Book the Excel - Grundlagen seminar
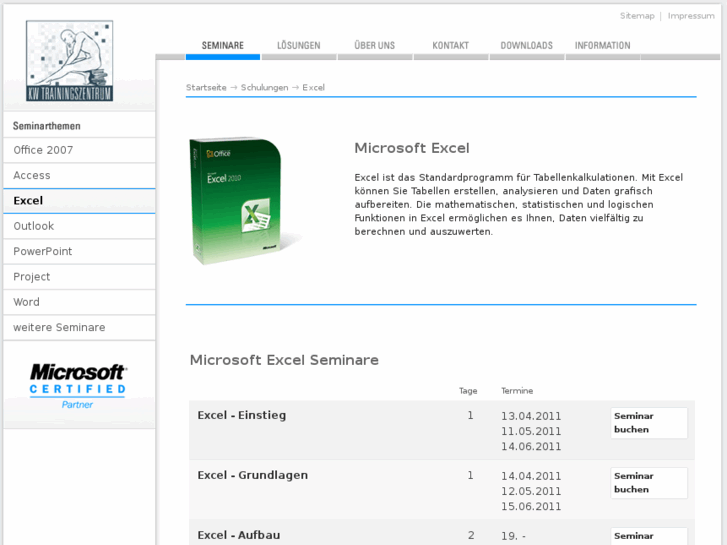This screenshot has width=727, height=545. tap(648, 483)
